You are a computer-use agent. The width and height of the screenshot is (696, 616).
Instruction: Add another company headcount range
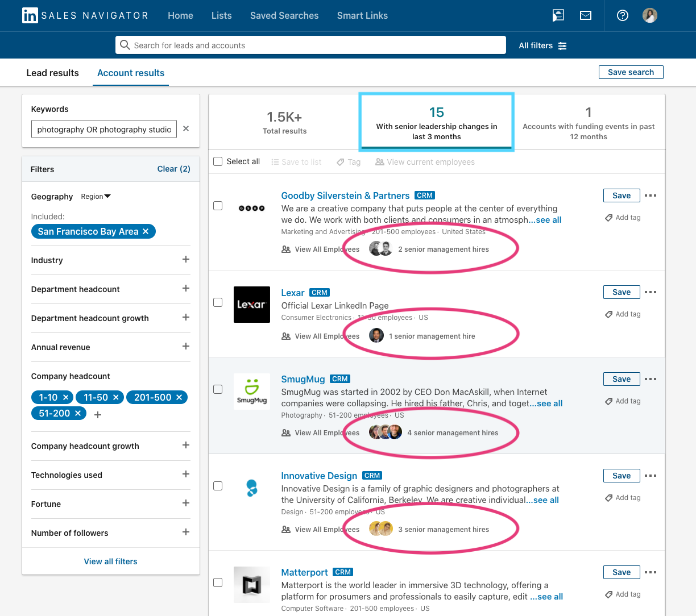click(98, 415)
